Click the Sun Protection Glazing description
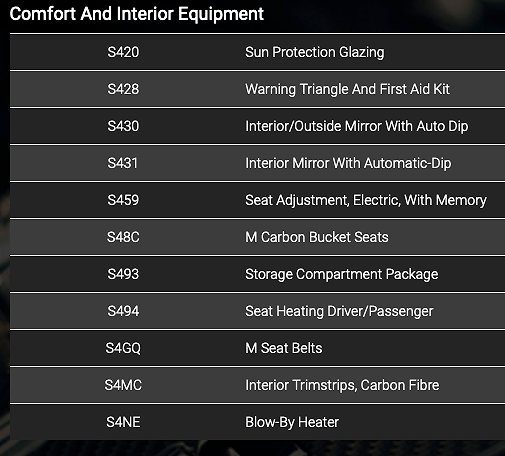505x456 pixels. point(315,52)
